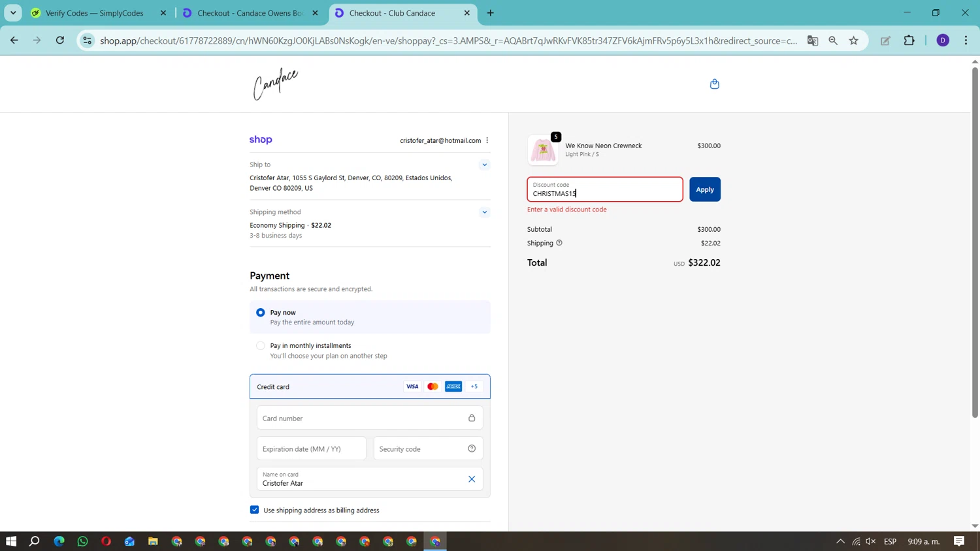Click the Card number field

point(370,418)
